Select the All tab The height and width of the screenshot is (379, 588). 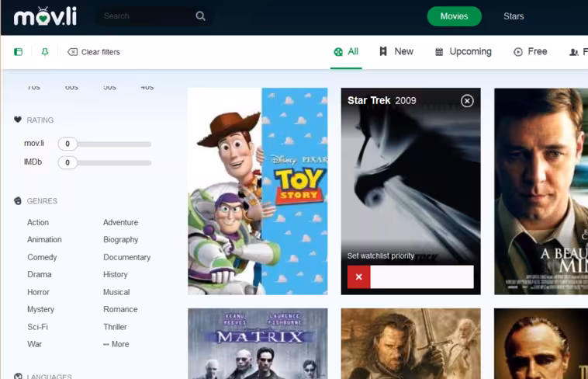346,51
